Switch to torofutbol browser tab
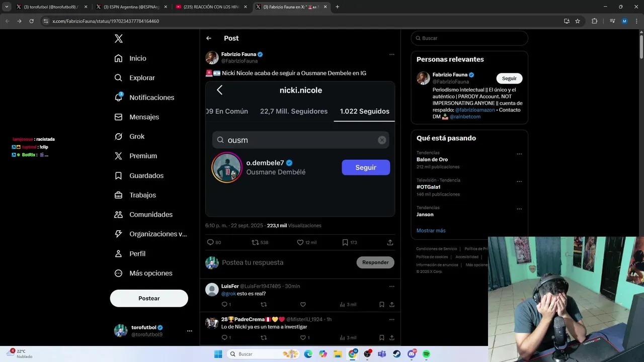 coord(51,7)
